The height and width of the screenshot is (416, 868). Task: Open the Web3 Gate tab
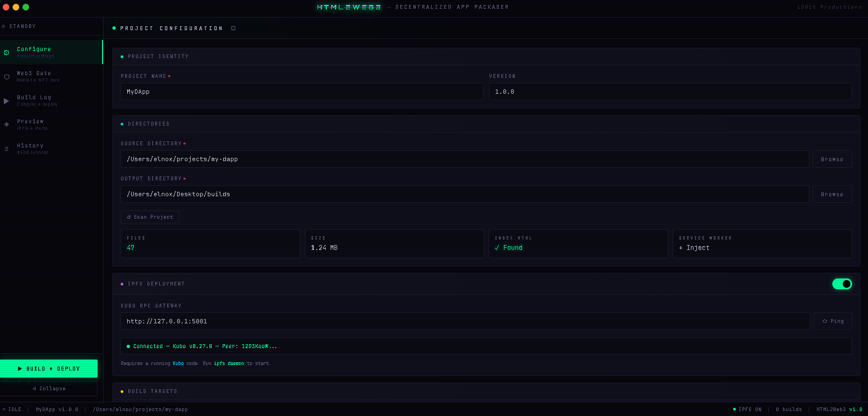tap(34, 76)
